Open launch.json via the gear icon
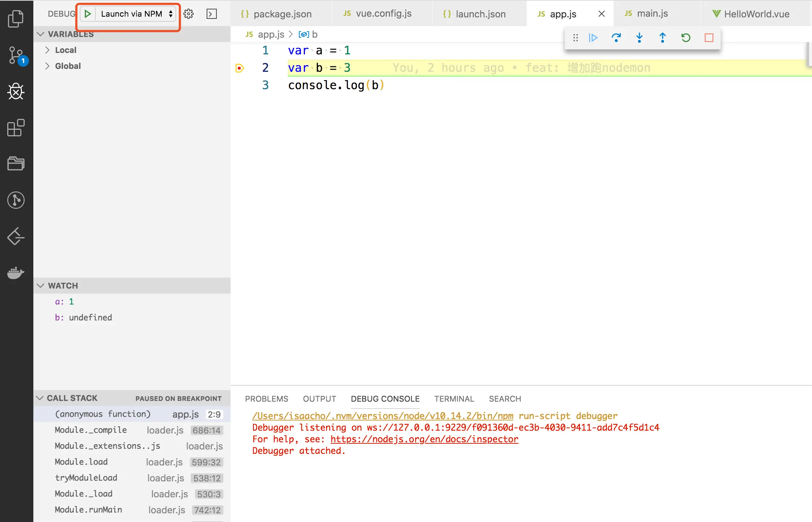 pyautogui.click(x=188, y=14)
